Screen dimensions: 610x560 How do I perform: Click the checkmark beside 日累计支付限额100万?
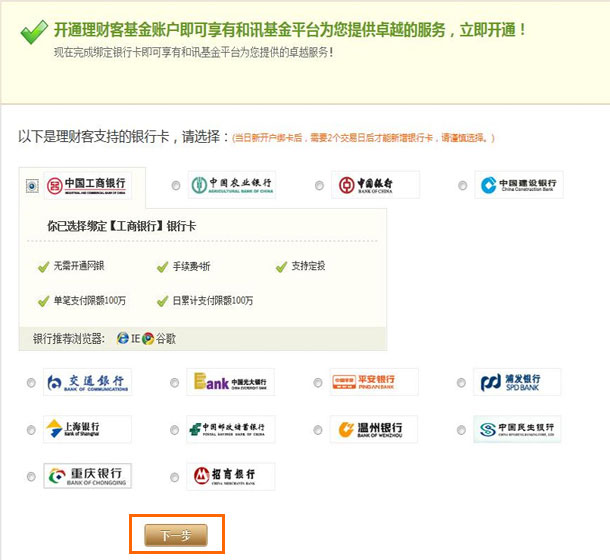click(x=162, y=301)
